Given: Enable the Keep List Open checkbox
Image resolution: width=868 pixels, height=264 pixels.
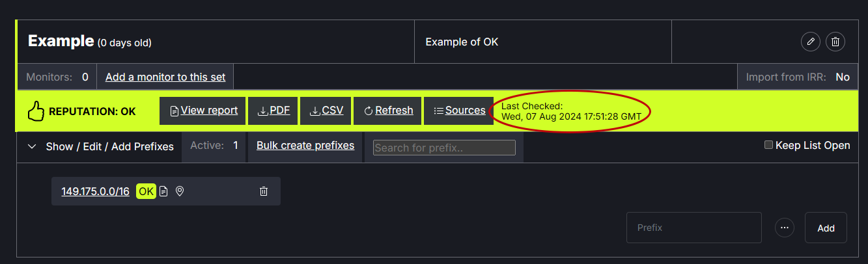Looking at the screenshot, I should (x=768, y=145).
